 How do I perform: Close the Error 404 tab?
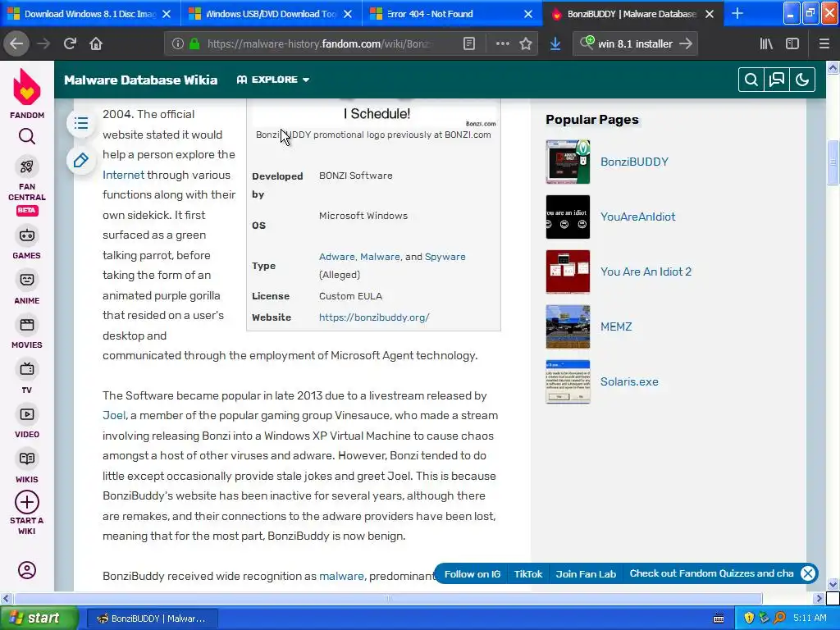[x=528, y=14]
